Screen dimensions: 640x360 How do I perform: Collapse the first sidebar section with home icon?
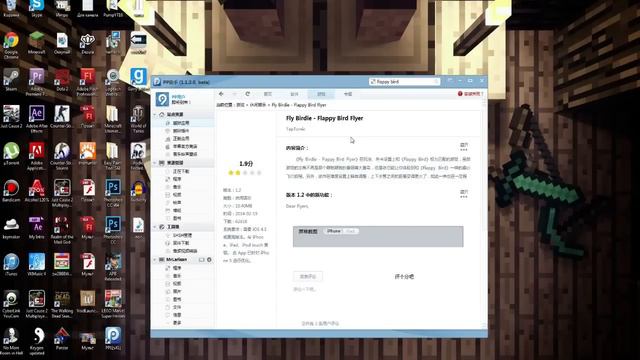point(155,115)
